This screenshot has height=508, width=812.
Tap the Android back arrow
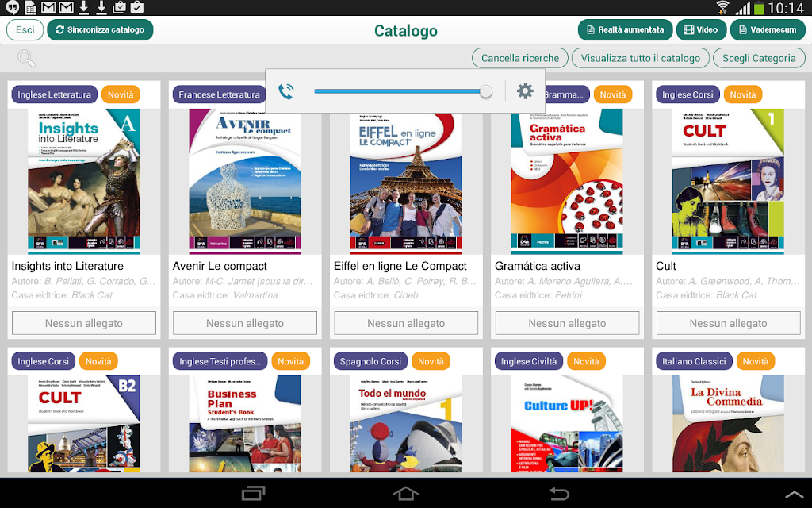click(x=559, y=493)
